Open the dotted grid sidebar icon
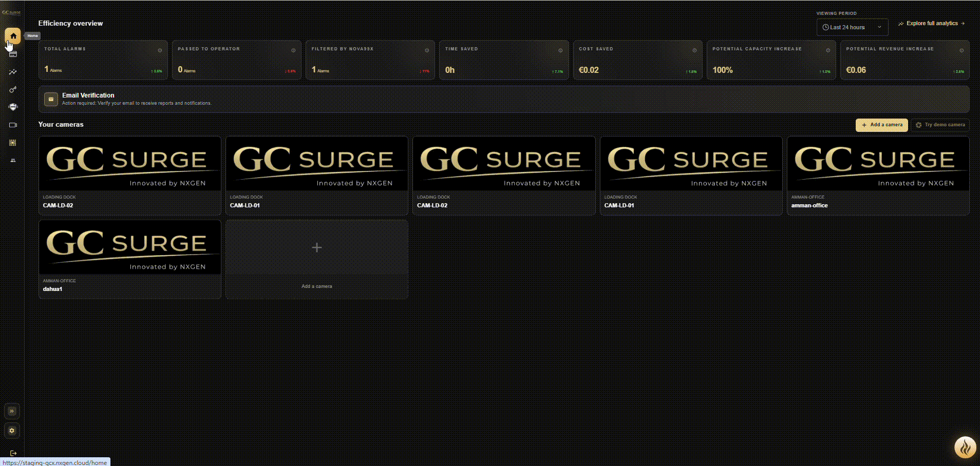The image size is (980, 466). coord(13,143)
